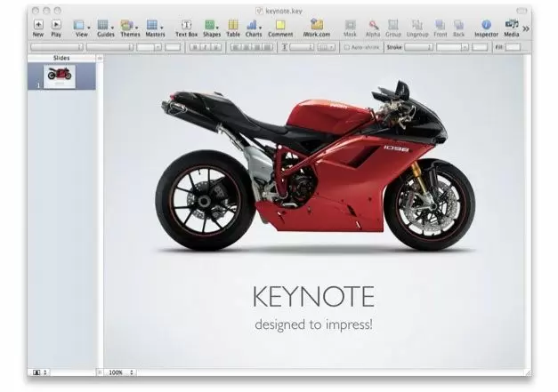
Task: Select the Alpha tool
Action: tap(373, 25)
